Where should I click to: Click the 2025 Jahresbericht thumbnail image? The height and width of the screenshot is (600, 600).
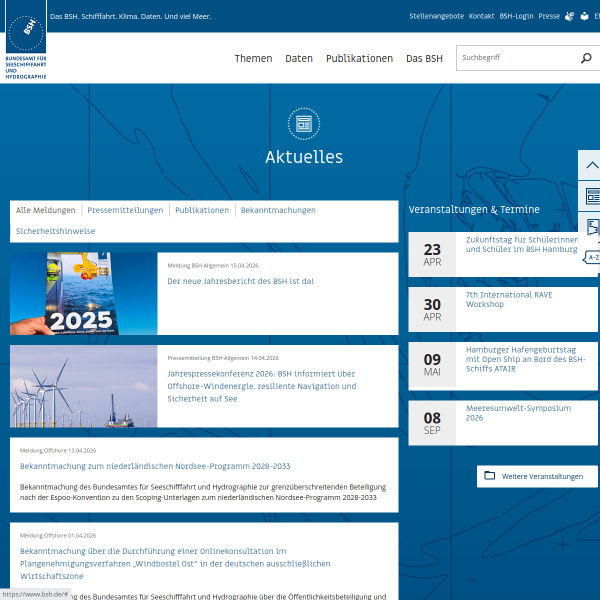(x=84, y=293)
